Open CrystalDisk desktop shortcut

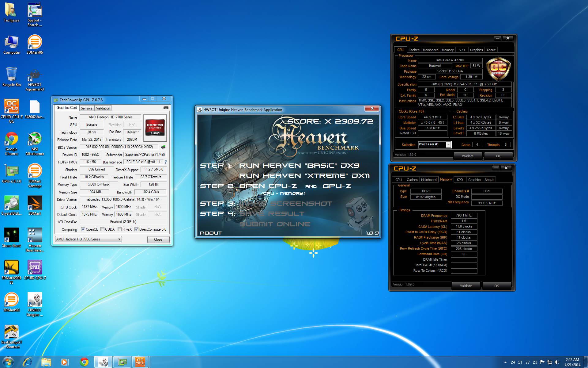(x=11, y=206)
